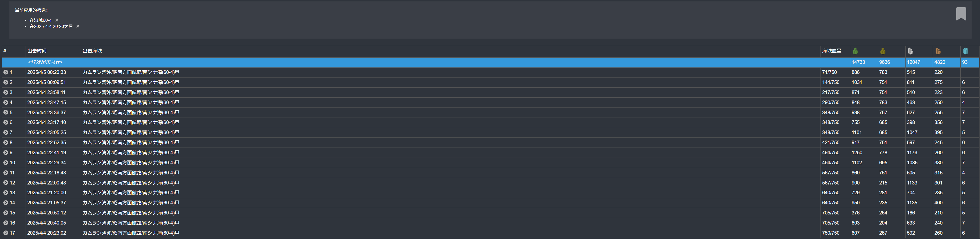Click the brown bauxite resource column icon
Image resolution: width=980 pixels, height=239 pixels.
click(938, 51)
